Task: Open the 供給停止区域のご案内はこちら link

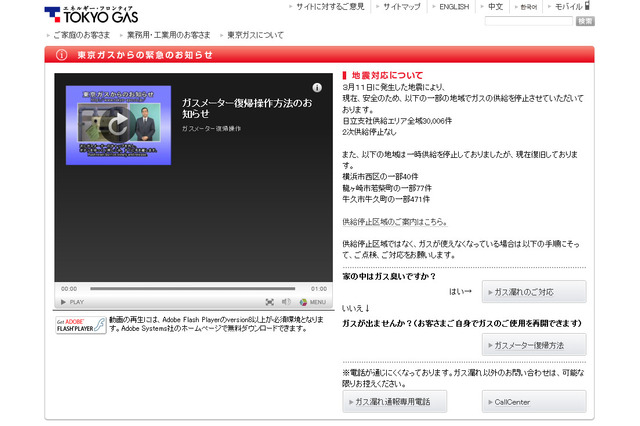Action: (394, 222)
